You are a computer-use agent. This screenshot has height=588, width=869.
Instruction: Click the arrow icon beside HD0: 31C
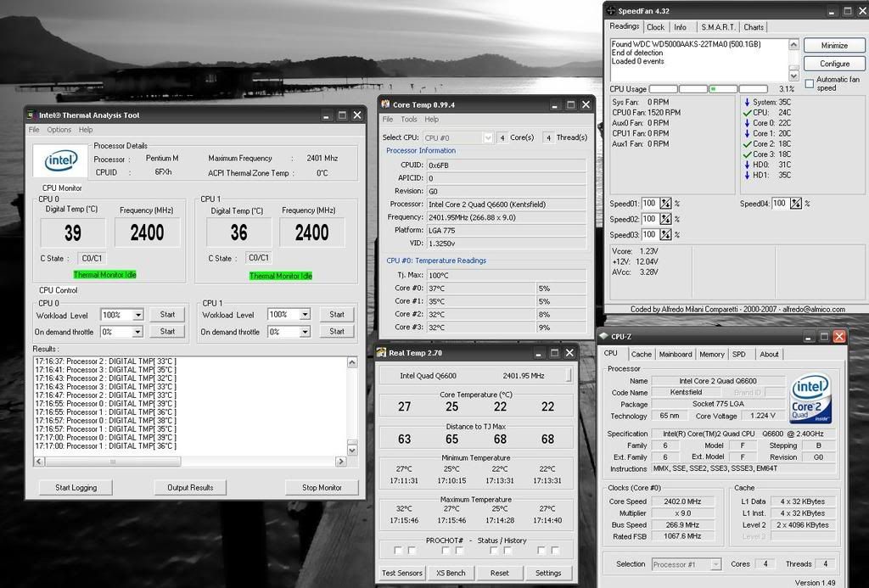click(747, 165)
